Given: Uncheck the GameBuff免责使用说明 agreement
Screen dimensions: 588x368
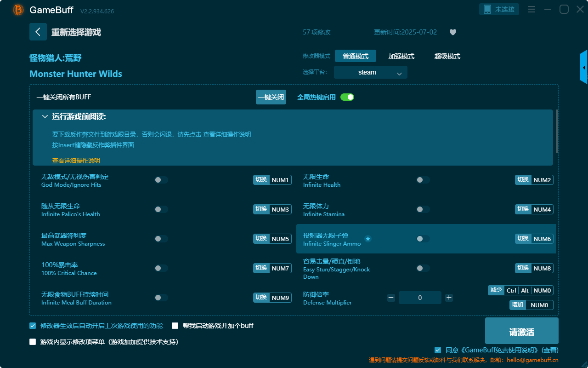Looking at the screenshot, I should coord(438,350).
